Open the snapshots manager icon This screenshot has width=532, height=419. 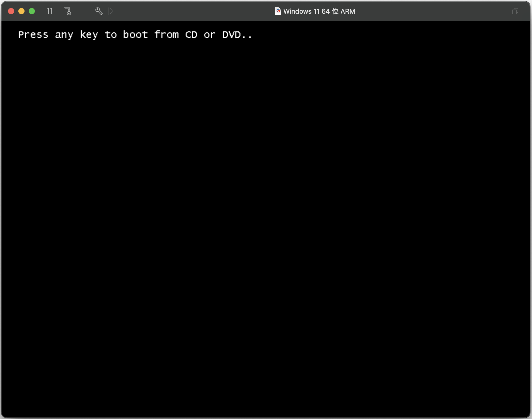click(67, 11)
